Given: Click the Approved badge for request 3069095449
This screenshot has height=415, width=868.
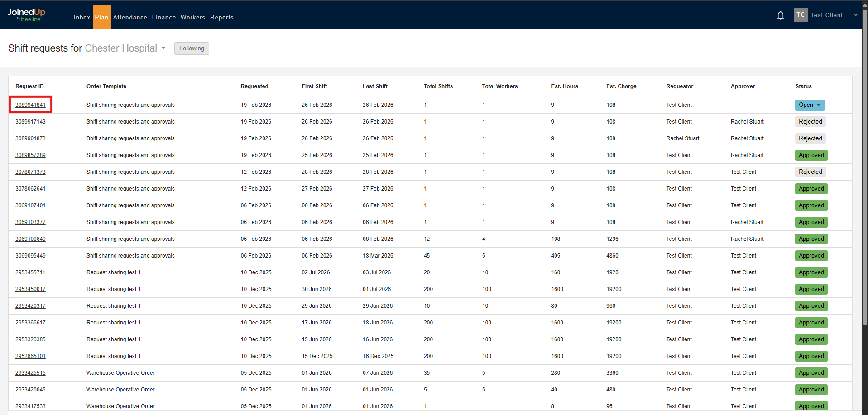Looking at the screenshot, I should point(811,255).
